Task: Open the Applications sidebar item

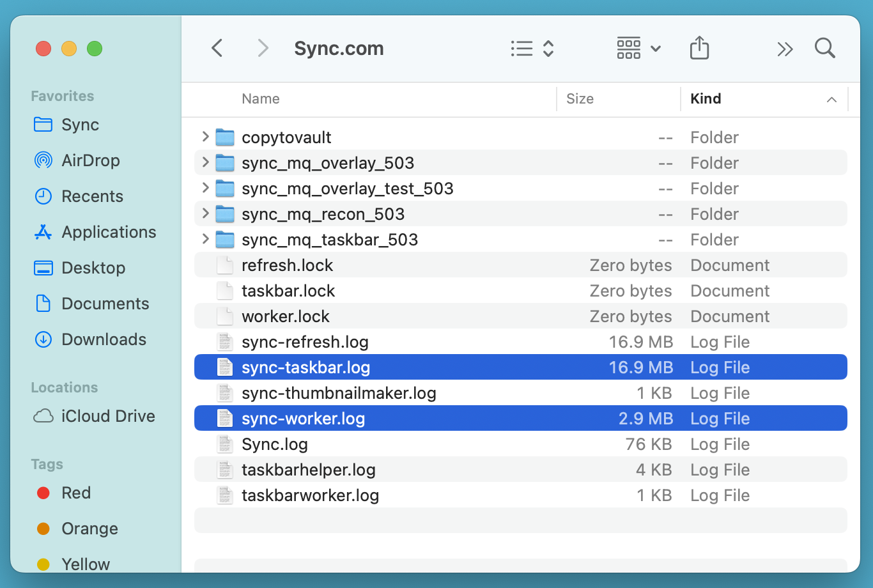Action: point(109,232)
